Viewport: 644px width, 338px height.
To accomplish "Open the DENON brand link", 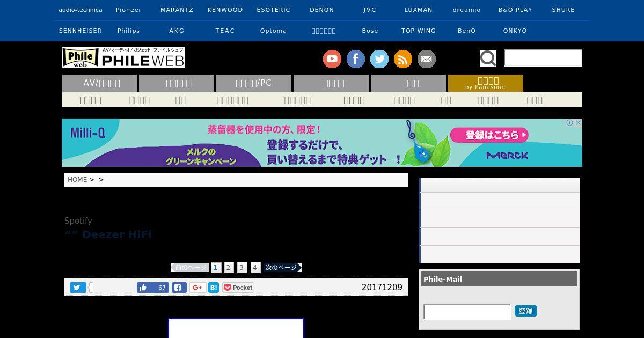I will pyautogui.click(x=322, y=10).
